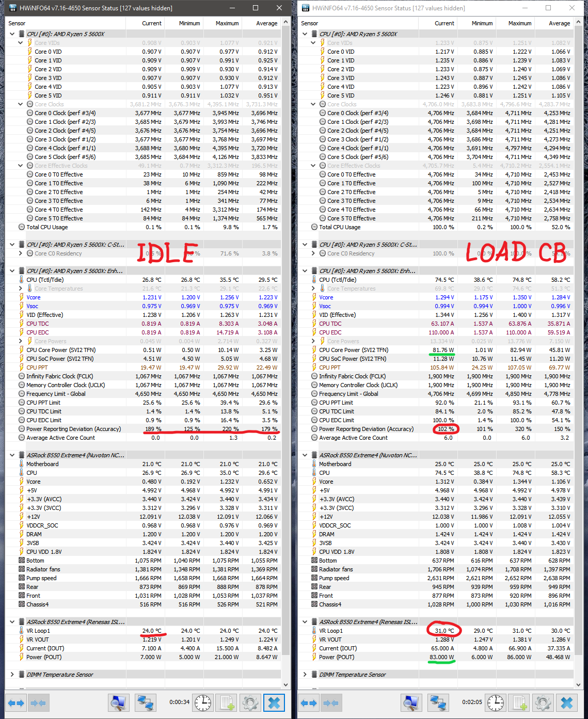Select Vcore row under Ryzen Enhanced, left window

tap(144, 297)
